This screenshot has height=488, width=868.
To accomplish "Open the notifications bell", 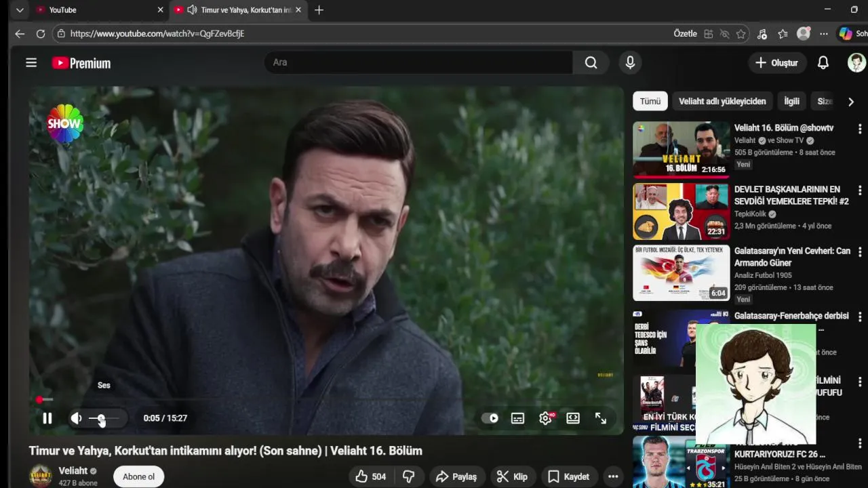I will coord(823,63).
